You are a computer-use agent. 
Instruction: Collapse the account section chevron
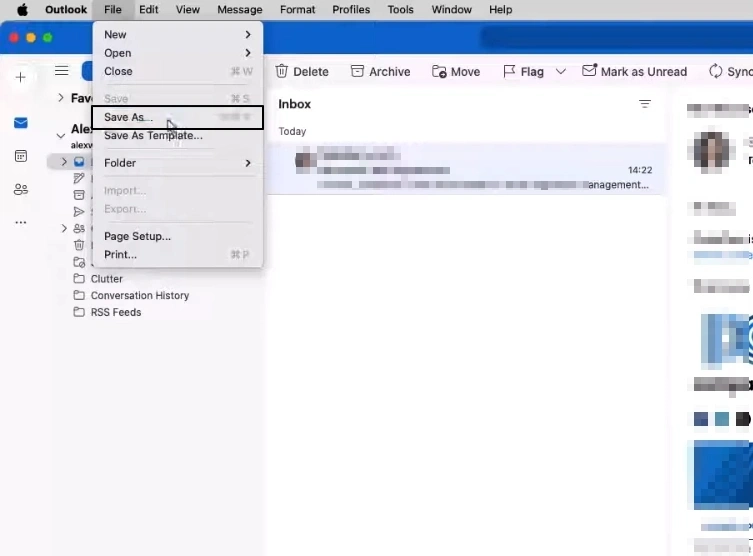(x=61, y=136)
